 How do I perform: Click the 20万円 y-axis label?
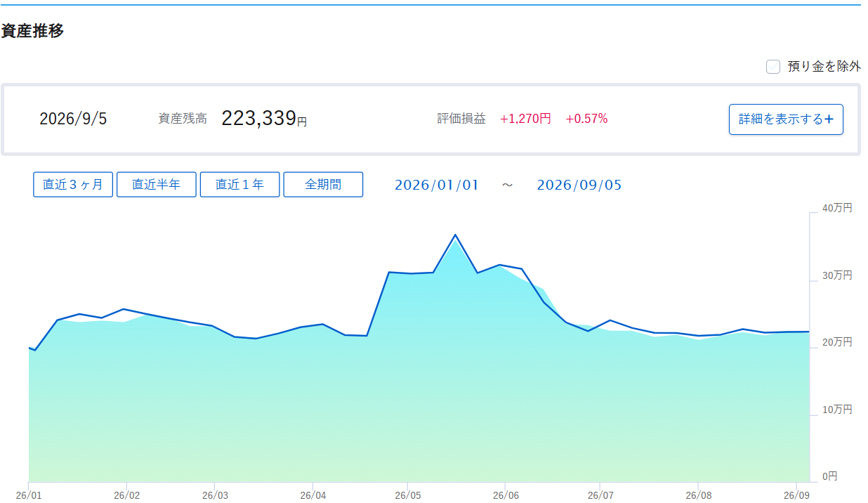click(837, 342)
